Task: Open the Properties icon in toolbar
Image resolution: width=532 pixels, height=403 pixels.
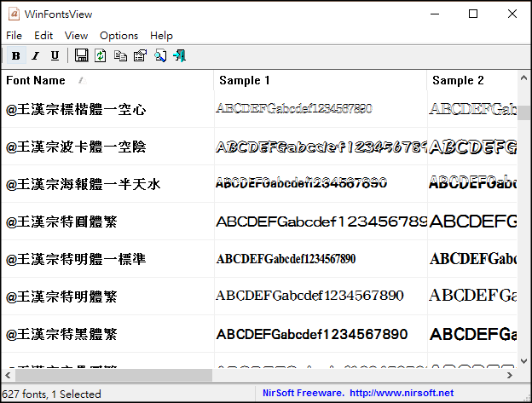Action: pyautogui.click(x=140, y=55)
